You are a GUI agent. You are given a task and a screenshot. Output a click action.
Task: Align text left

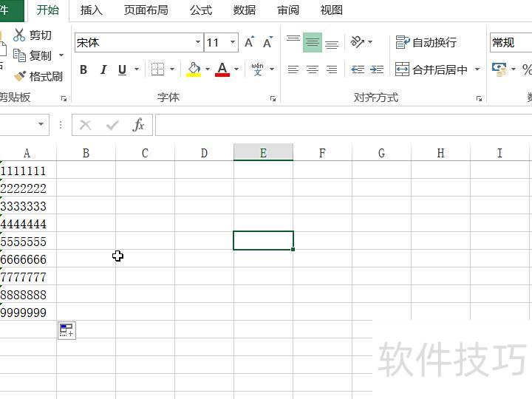[x=293, y=69]
